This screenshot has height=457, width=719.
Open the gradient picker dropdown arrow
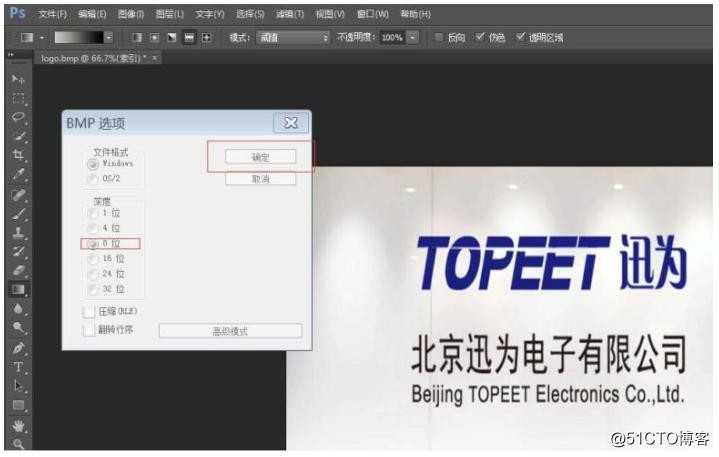click(x=109, y=37)
